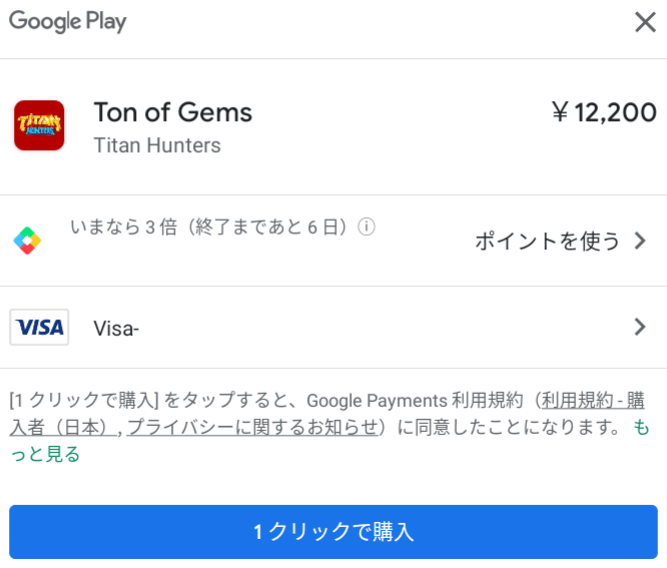
Task: Click the Titan Hunters app icon
Action: (39, 125)
